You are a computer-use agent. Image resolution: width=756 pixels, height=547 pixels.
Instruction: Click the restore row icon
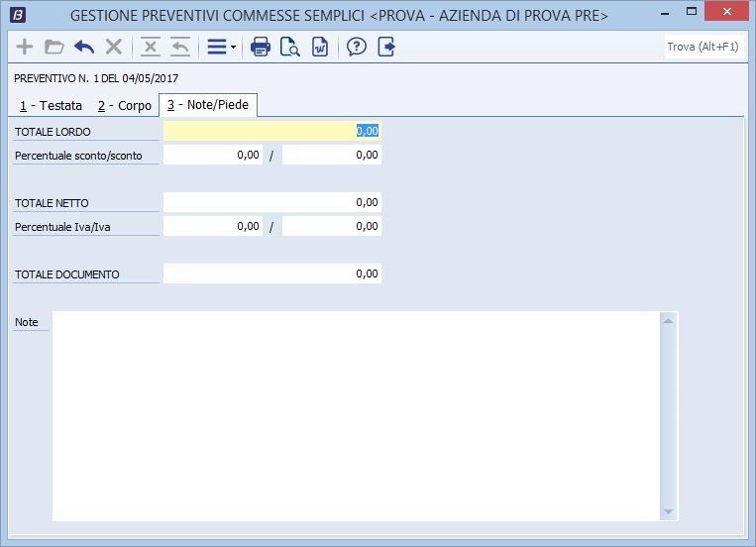(179, 47)
